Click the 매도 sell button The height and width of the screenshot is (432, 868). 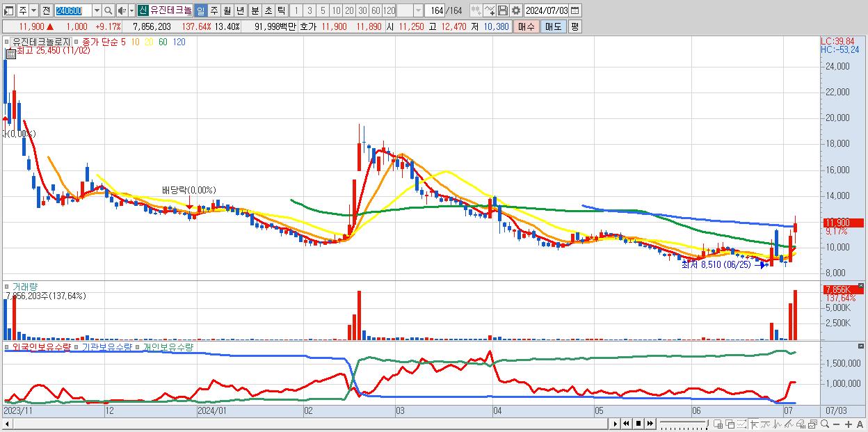click(553, 26)
